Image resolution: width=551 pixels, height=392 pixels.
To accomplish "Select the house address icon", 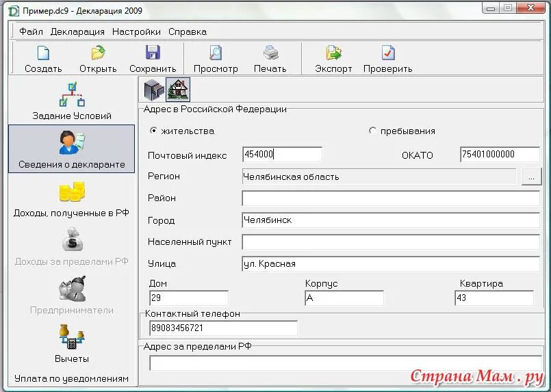I will click(178, 90).
